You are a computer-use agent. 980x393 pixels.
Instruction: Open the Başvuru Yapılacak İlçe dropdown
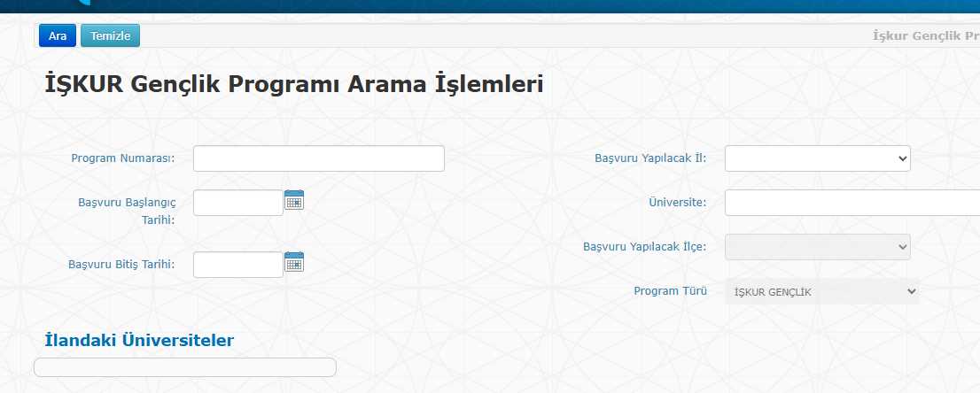tap(817, 246)
